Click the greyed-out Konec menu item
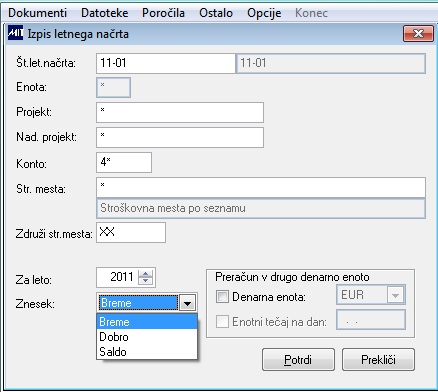The height and width of the screenshot is (392, 438). 311,13
